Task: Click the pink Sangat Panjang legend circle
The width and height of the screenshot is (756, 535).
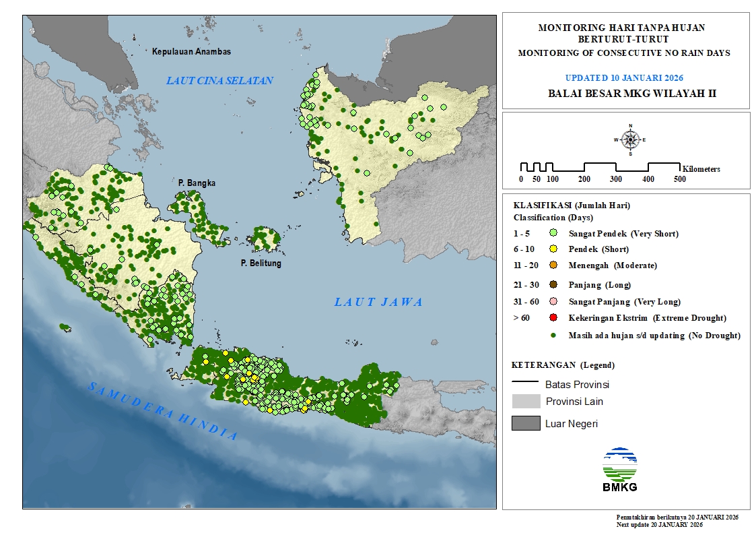Action: pos(553,302)
